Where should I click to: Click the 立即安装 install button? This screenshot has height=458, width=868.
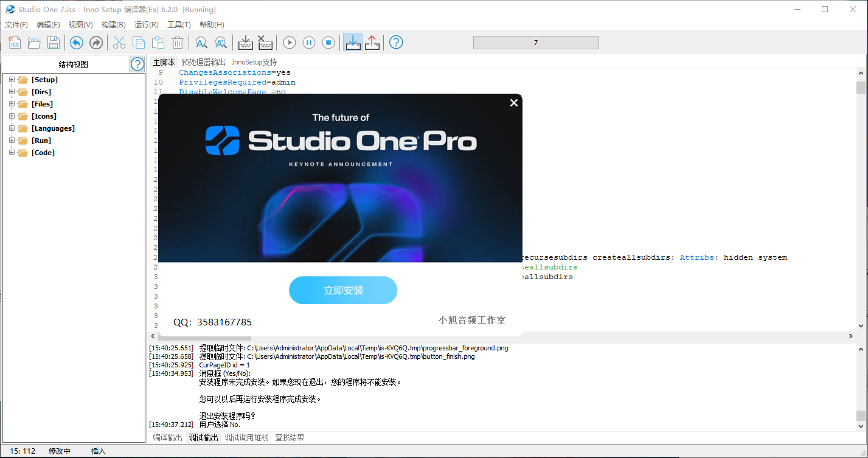(342, 290)
